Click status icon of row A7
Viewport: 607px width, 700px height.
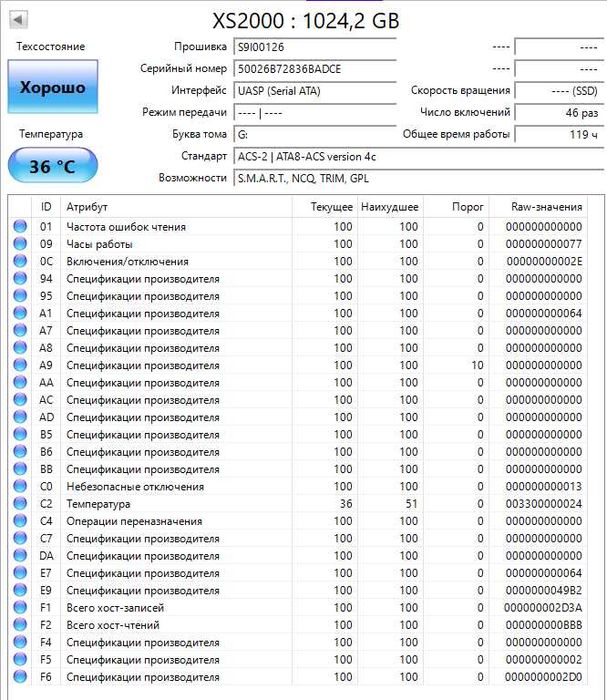click(20, 330)
